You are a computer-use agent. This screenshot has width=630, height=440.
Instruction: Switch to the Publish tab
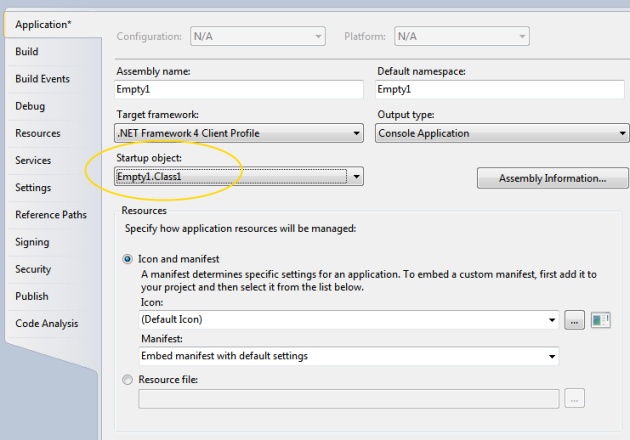(32, 296)
